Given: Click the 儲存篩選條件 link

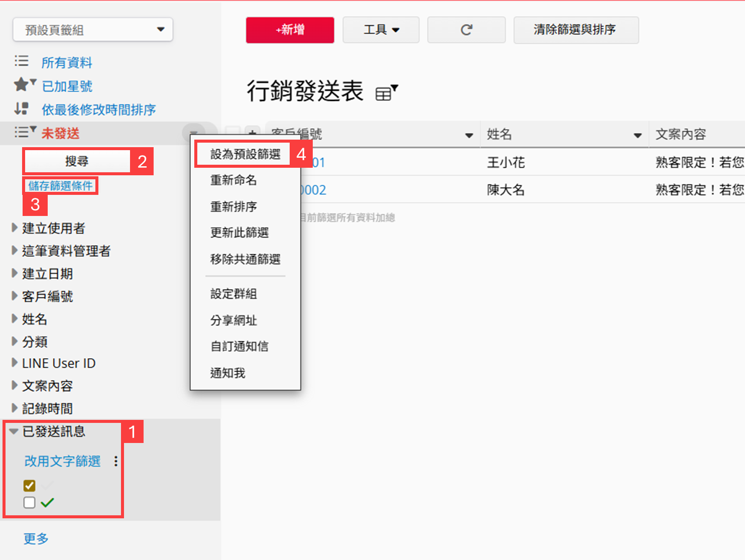Looking at the screenshot, I should pos(60,186).
